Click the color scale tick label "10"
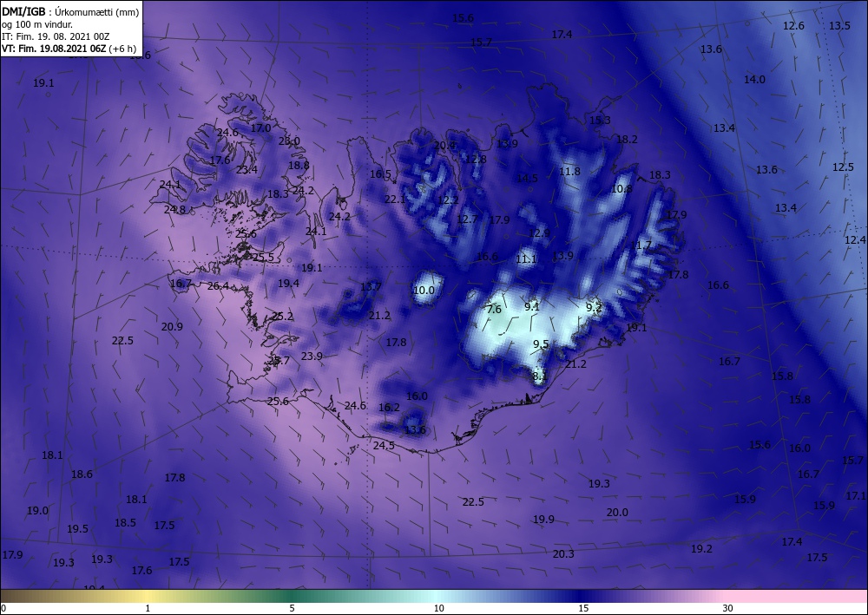868x615 pixels. [439, 609]
